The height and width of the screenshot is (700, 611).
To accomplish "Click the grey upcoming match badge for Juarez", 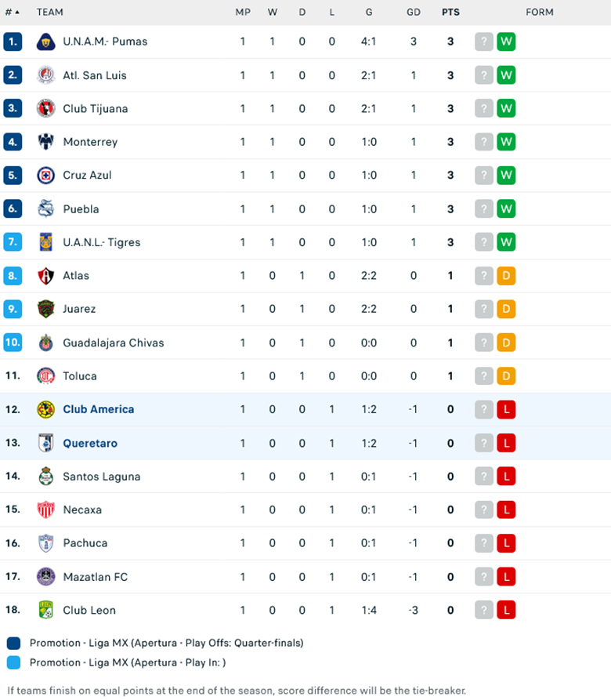I will [484, 309].
